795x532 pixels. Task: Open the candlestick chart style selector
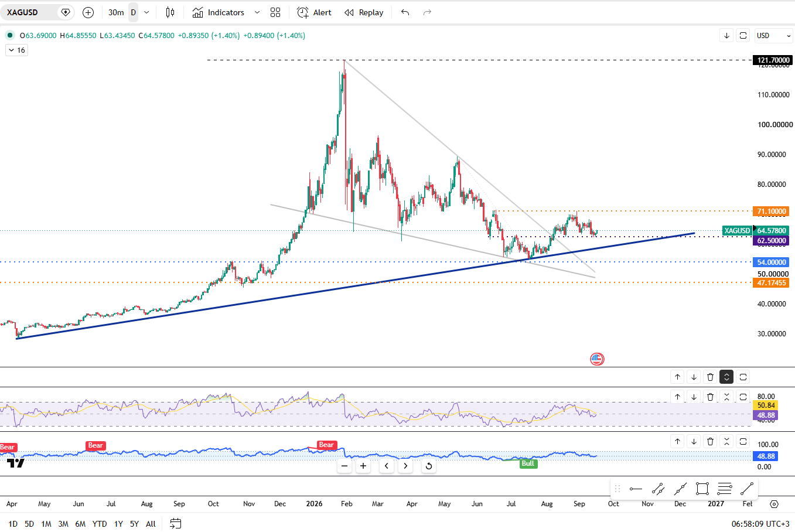tap(170, 12)
